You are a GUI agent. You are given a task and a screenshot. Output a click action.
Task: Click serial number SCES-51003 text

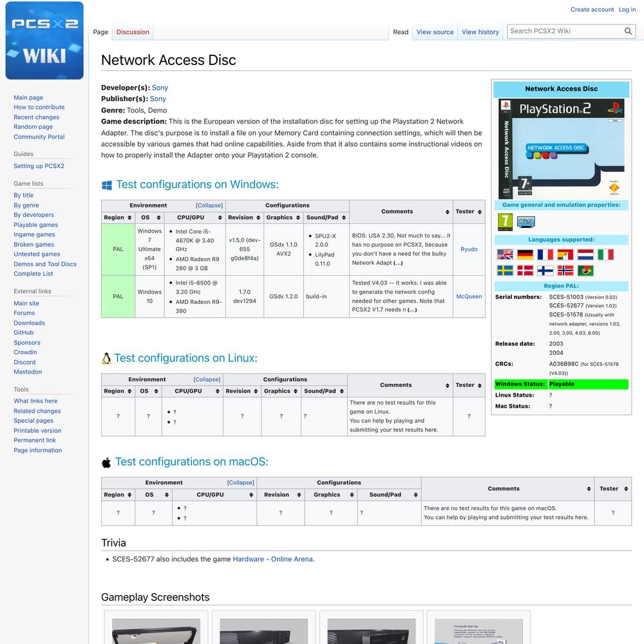coord(566,297)
